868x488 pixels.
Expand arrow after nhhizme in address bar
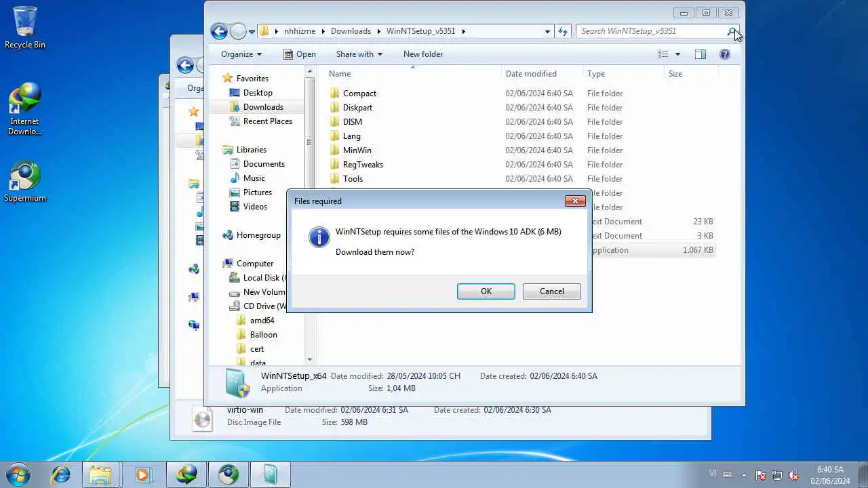(323, 31)
